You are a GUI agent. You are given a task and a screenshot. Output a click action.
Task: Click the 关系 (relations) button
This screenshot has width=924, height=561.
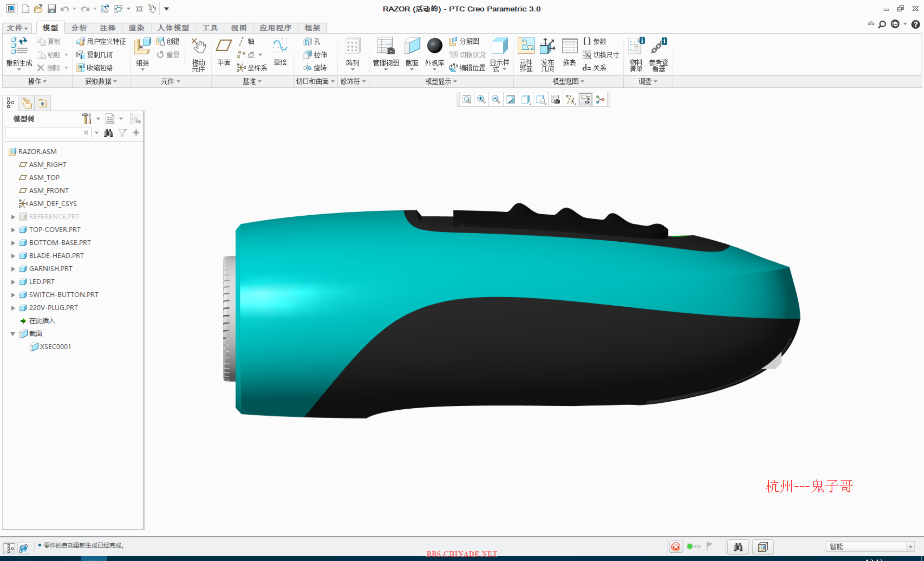pyautogui.click(x=594, y=68)
